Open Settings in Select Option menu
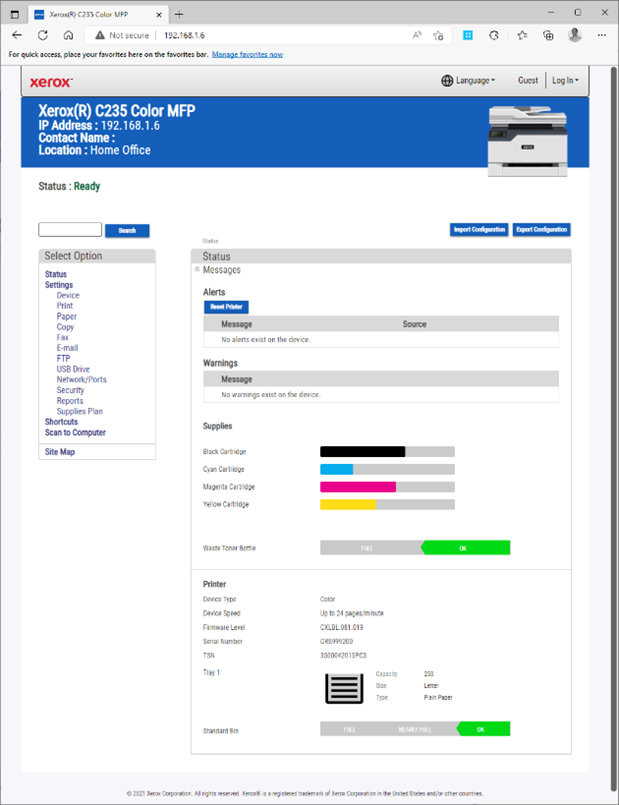The width and height of the screenshot is (619, 805). tap(59, 285)
